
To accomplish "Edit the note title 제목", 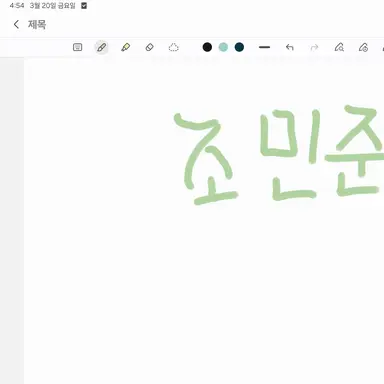I will point(37,24).
